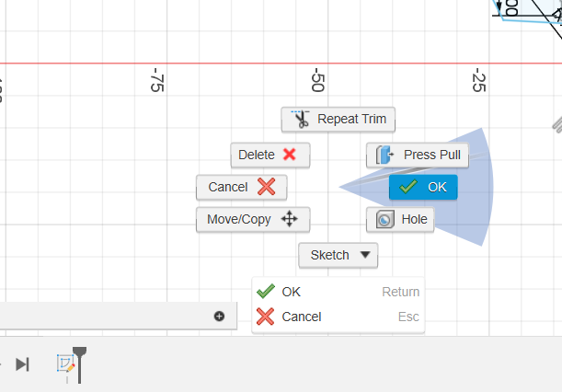Click the red X on Delete

click(x=289, y=155)
